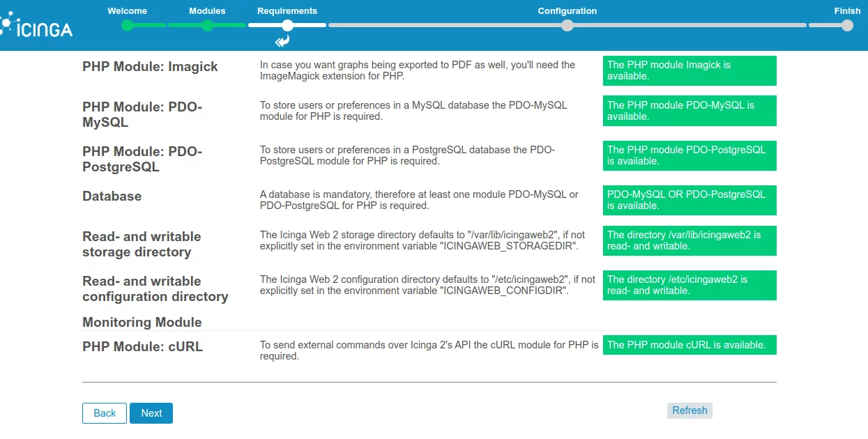Viewport: 868px width, 439px height.
Task: Click 'A database is mandatory' description text
Action: [x=419, y=200]
